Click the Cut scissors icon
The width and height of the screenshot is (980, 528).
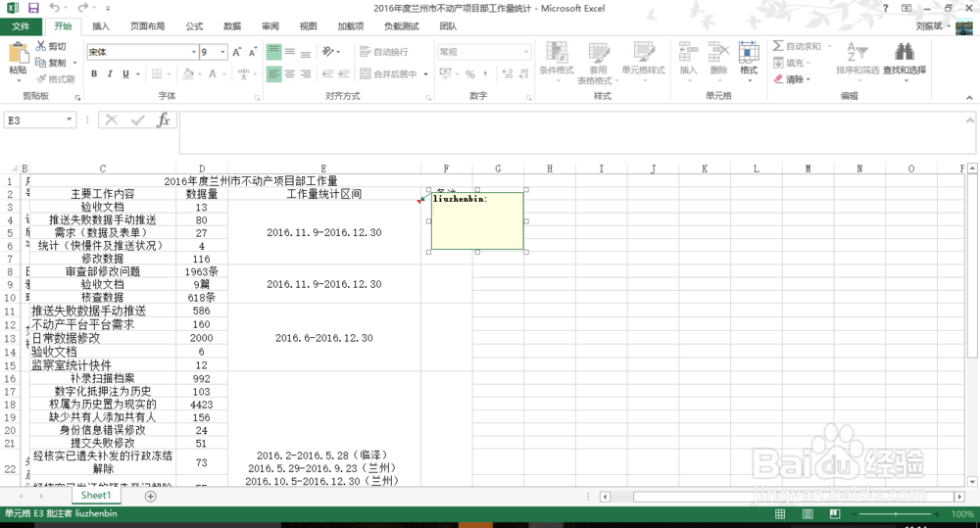point(40,46)
